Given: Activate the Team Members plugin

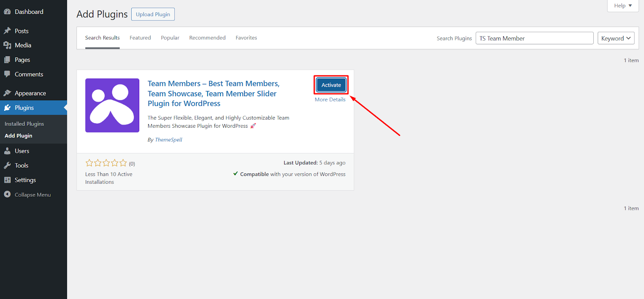Looking at the screenshot, I should pyautogui.click(x=331, y=85).
